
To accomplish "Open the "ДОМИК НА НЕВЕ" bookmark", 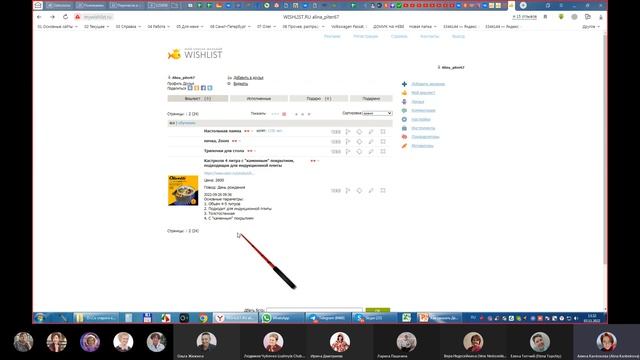I will pyautogui.click(x=388, y=27).
